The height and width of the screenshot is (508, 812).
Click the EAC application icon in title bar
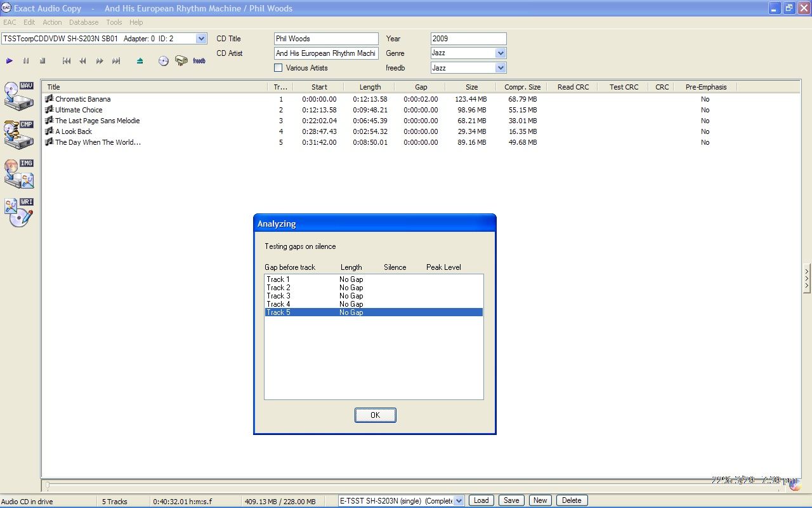[6, 8]
